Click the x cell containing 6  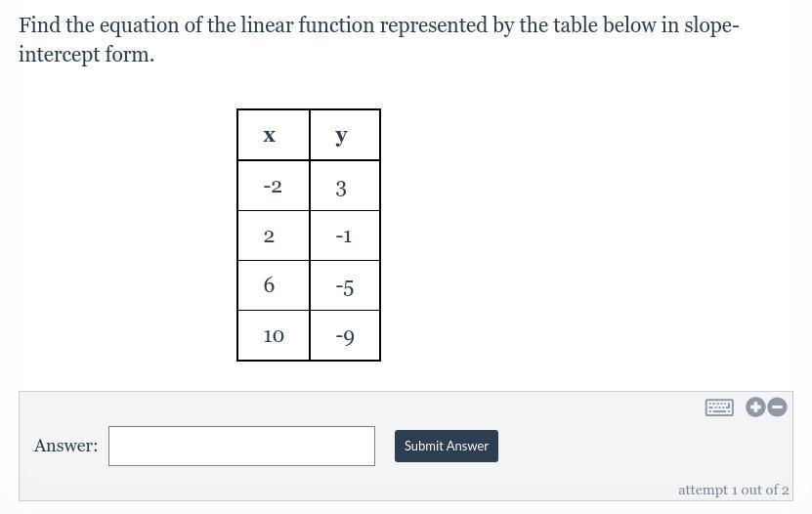pos(274,285)
